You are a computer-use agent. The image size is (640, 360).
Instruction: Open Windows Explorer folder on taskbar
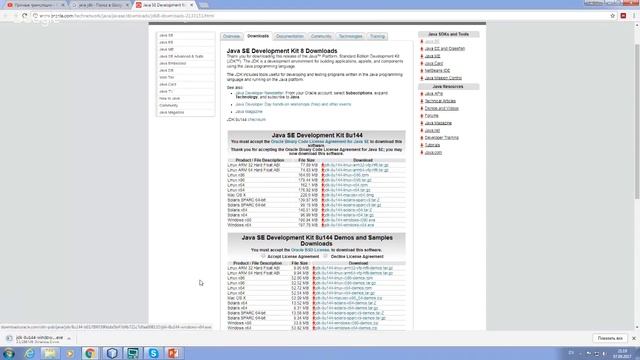pyautogui.click(x=50, y=353)
